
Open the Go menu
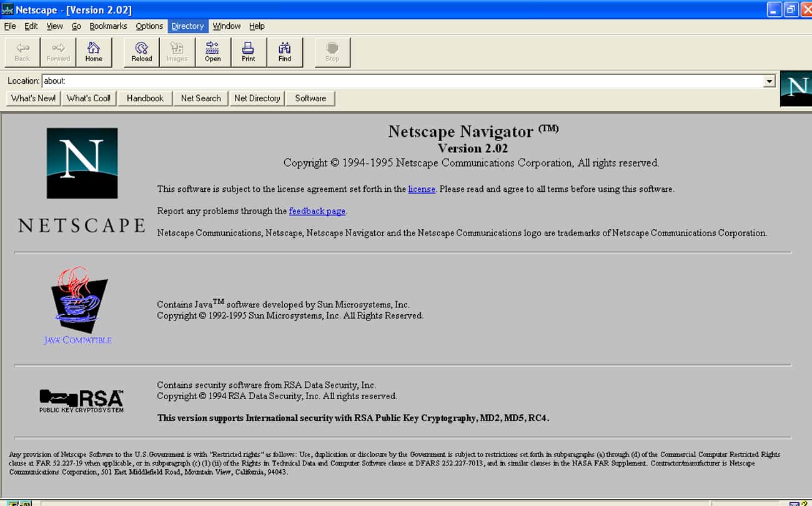(76, 26)
